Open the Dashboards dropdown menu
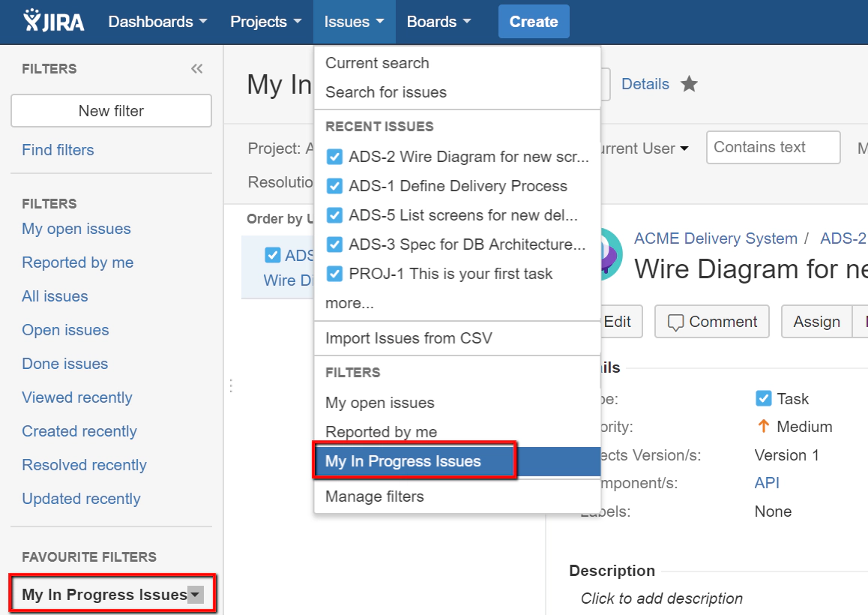This screenshot has height=615, width=868. click(x=157, y=22)
